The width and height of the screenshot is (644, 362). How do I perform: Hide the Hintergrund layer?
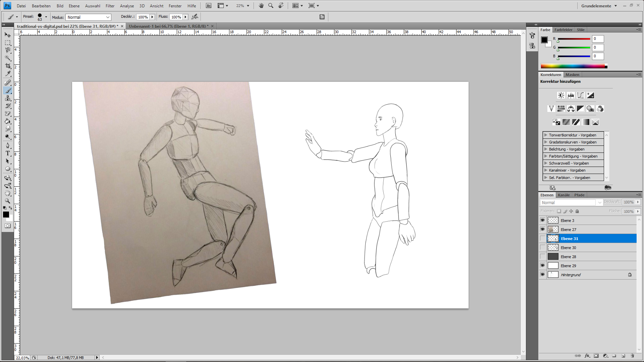(542, 275)
